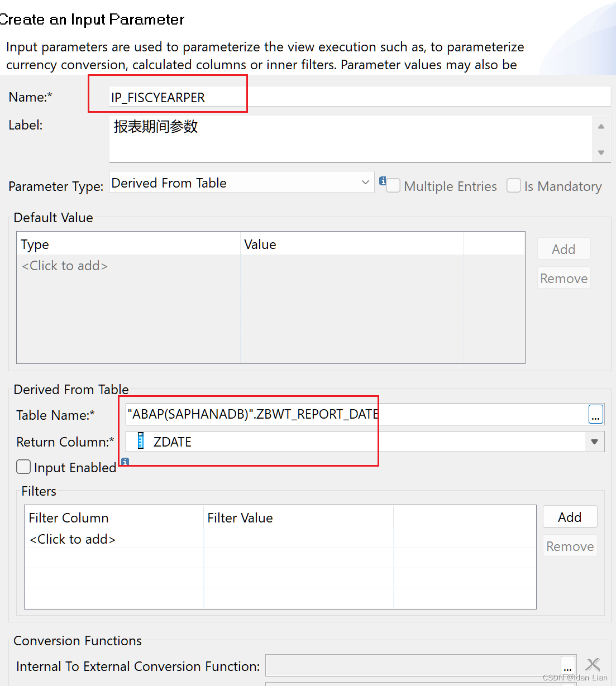Click Remove in the Filters section
The width and height of the screenshot is (616, 686).
point(569,545)
